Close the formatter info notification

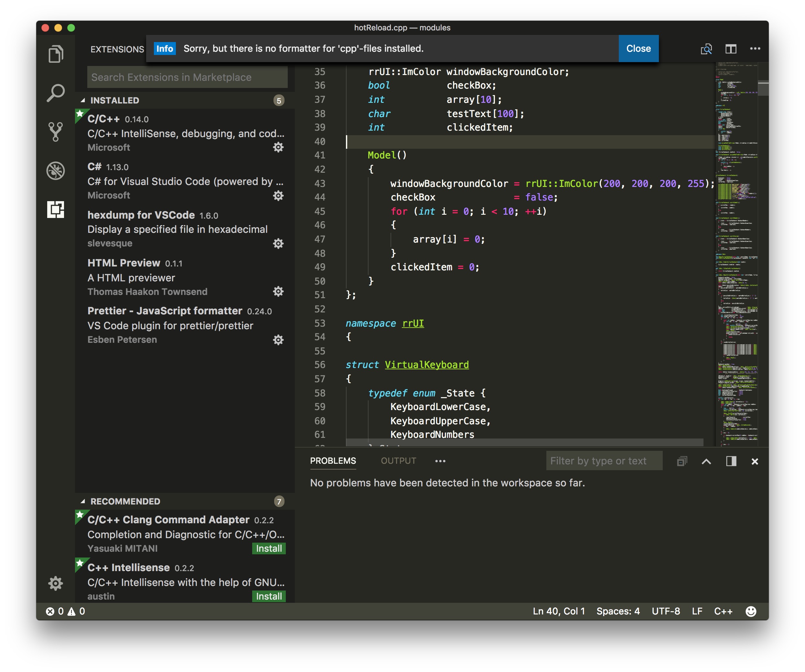point(638,48)
